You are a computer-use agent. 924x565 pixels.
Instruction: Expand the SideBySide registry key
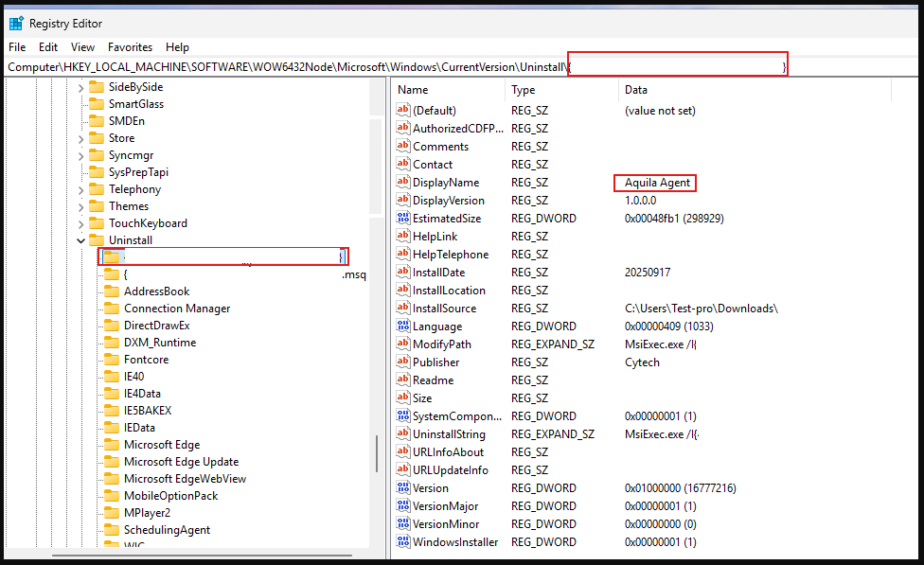tap(80, 87)
